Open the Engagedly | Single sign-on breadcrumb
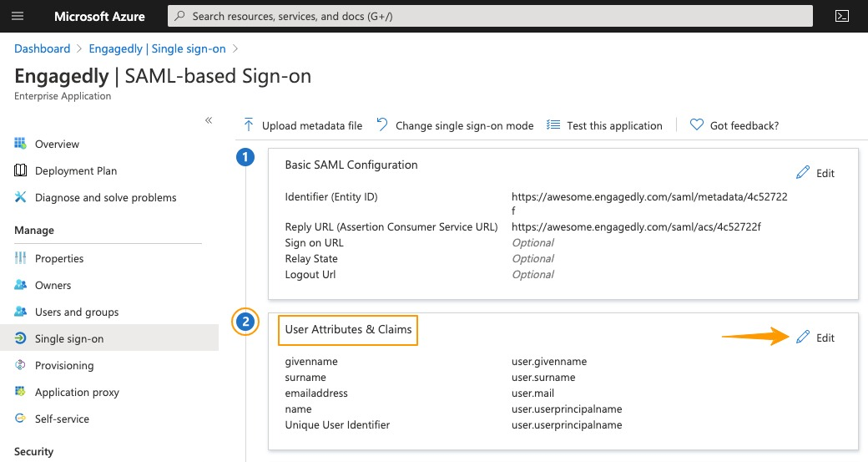 (x=157, y=48)
